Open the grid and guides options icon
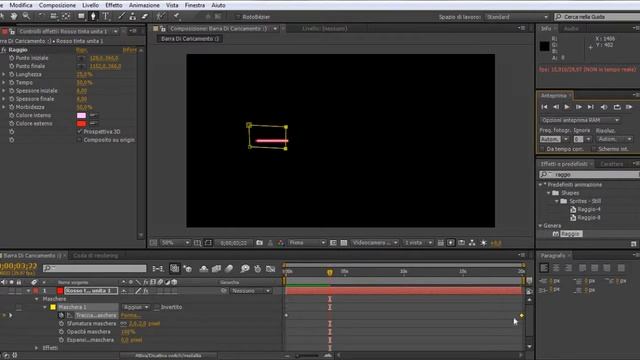This screenshot has height=360, width=640. (198, 243)
